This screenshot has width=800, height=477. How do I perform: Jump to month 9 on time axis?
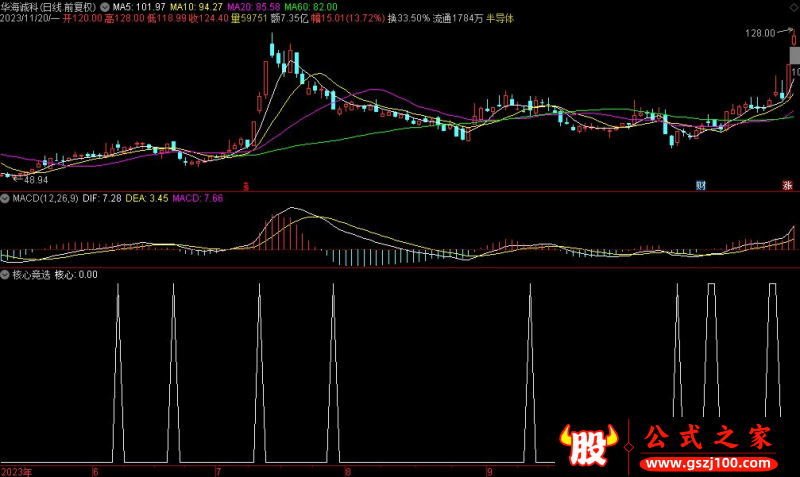pyautogui.click(x=489, y=472)
